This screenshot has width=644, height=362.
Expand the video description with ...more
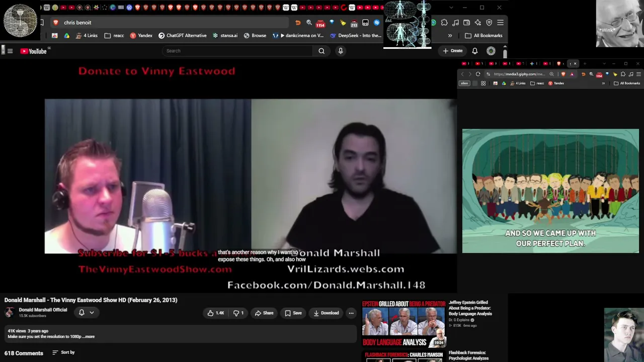point(88,337)
